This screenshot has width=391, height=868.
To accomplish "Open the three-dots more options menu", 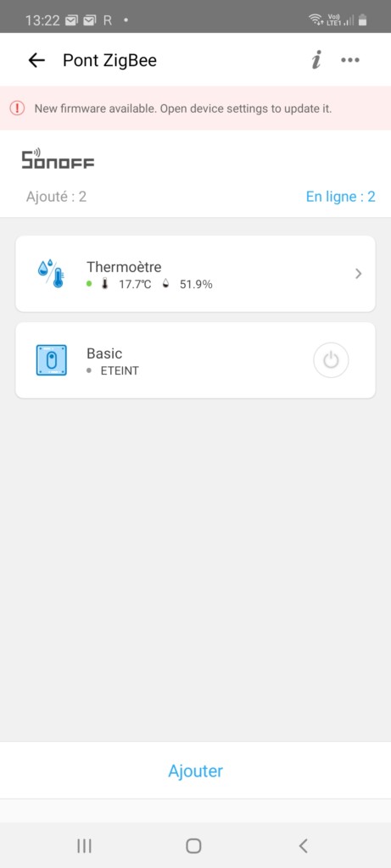I will [x=350, y=60].
